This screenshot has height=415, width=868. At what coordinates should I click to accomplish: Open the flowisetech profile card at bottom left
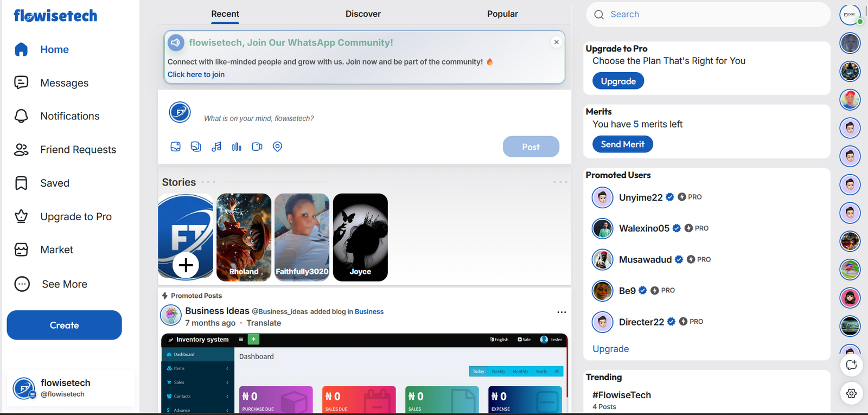point(71,388)
